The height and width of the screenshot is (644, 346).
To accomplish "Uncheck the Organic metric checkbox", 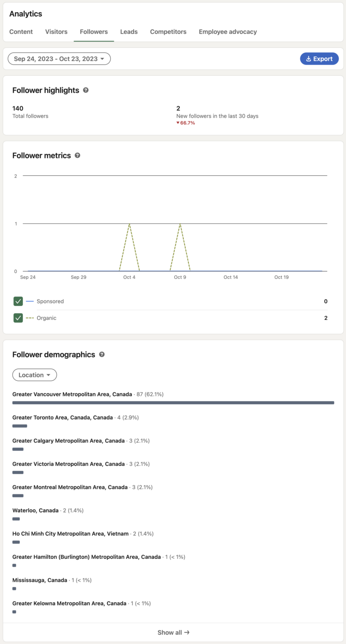I will [18, 318].
